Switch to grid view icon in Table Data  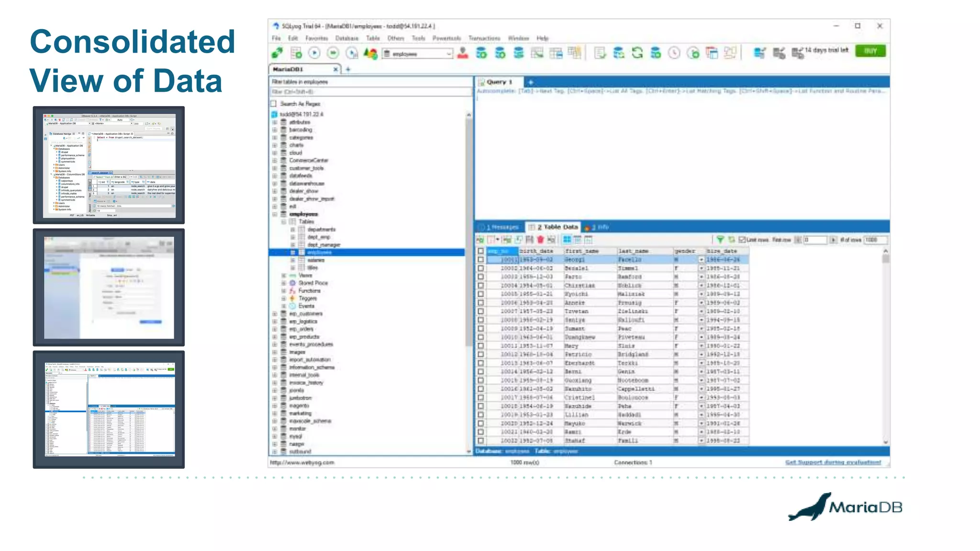[x=567, y=239]
